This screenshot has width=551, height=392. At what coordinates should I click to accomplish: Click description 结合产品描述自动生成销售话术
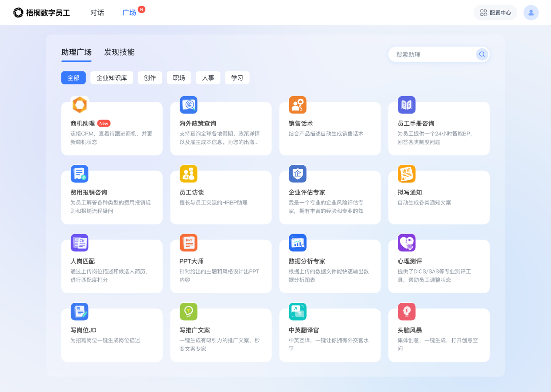click(326, 134)
